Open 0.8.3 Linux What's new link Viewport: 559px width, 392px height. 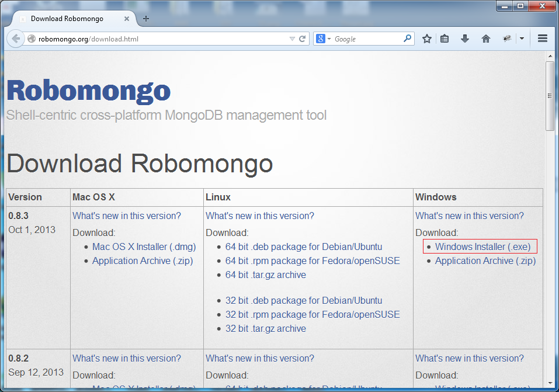click(260, 216)
